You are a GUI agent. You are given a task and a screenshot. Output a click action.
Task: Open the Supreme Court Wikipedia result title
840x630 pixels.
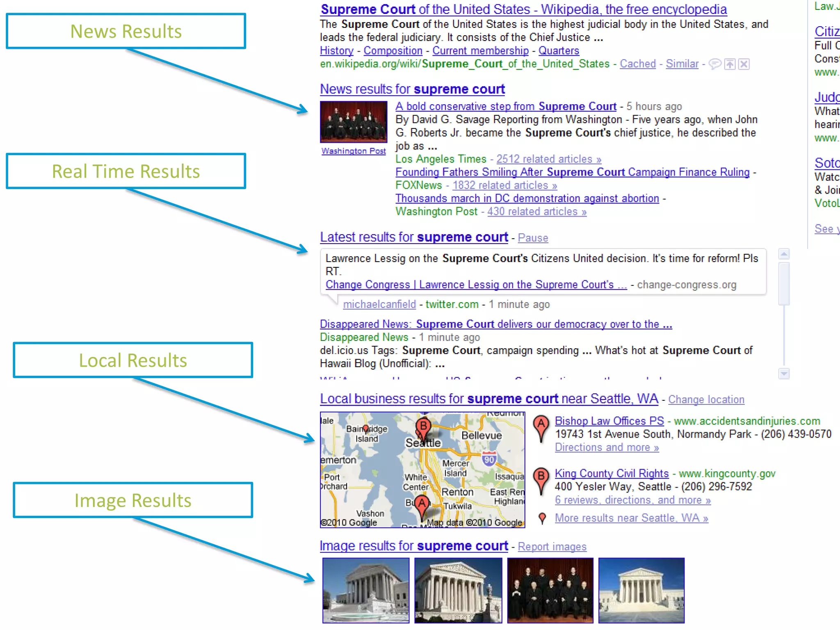click(523, 9)
